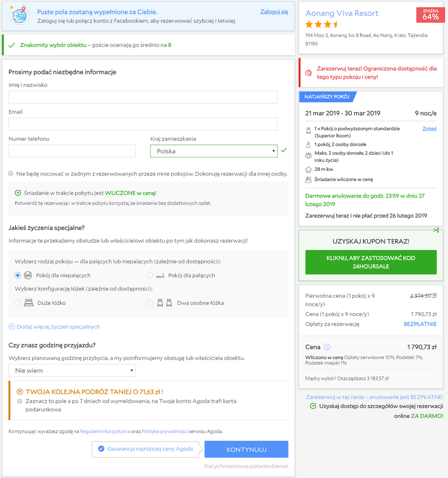The height and width of the screenshot is (478, 448).
Task: Click the Zaloguj się link
Action: (274, 11)
